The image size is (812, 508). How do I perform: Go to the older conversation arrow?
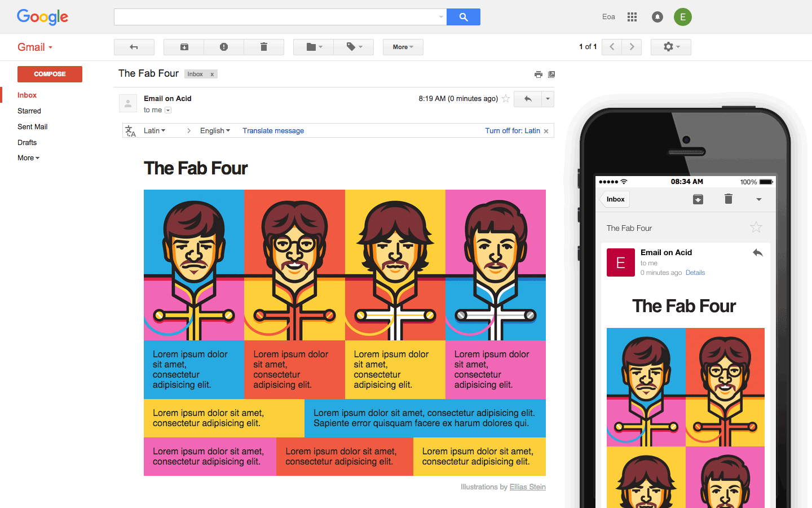click(632, 47)
